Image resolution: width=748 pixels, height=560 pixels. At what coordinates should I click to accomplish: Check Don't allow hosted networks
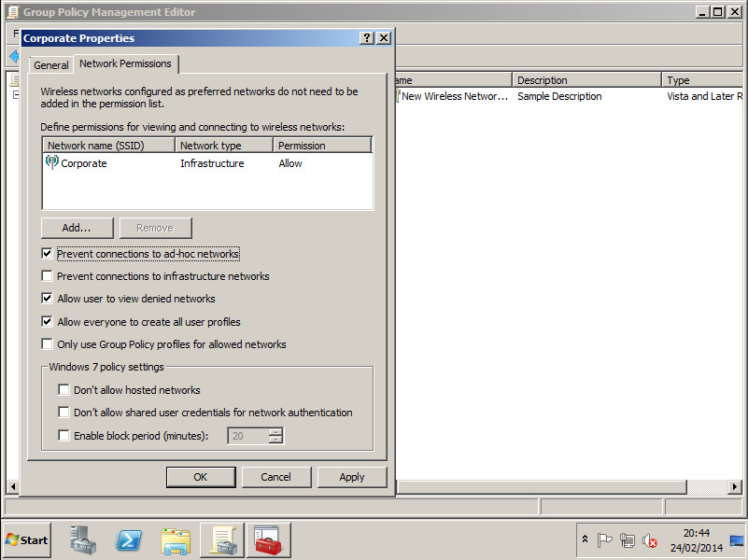tap(64, 390)
